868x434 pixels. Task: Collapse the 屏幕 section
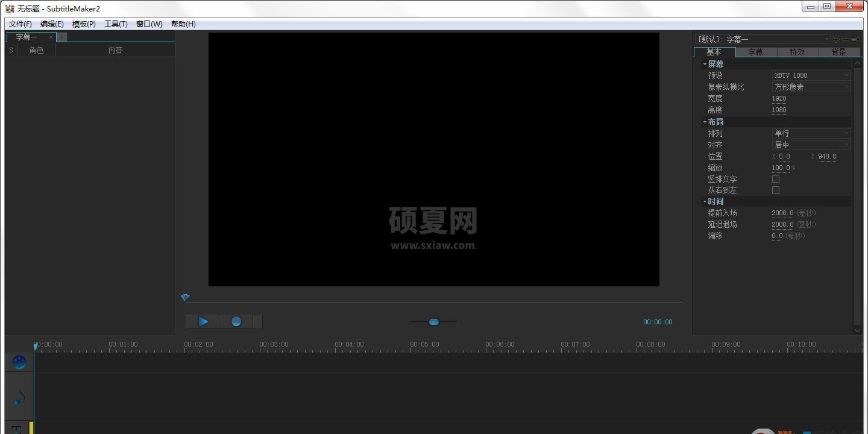click(705, 64)
